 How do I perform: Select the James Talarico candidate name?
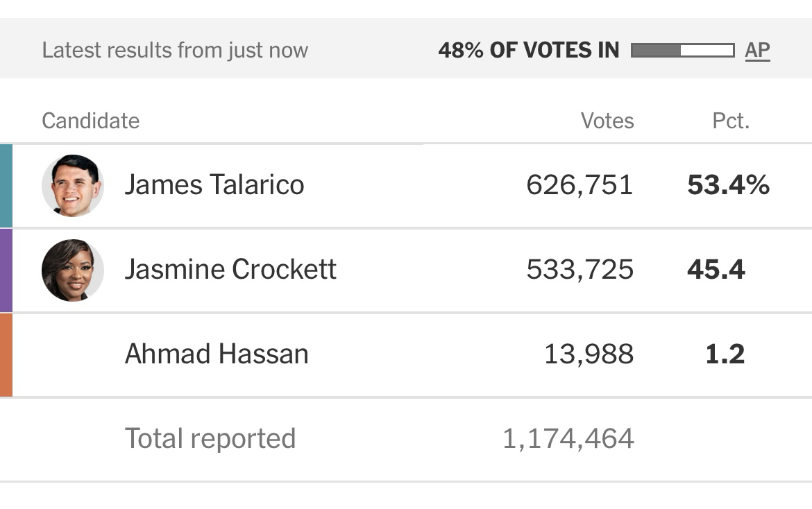(214, 185)
